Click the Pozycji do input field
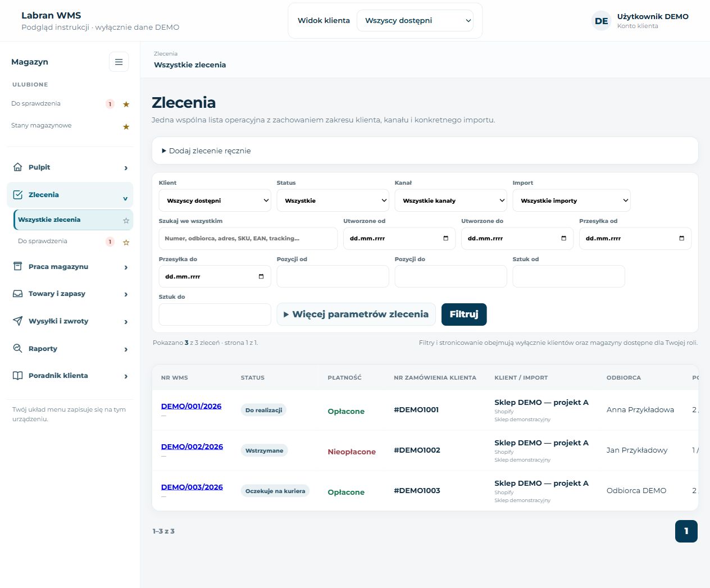This screenshot has height=588, width=710. [x=451, y=277]
